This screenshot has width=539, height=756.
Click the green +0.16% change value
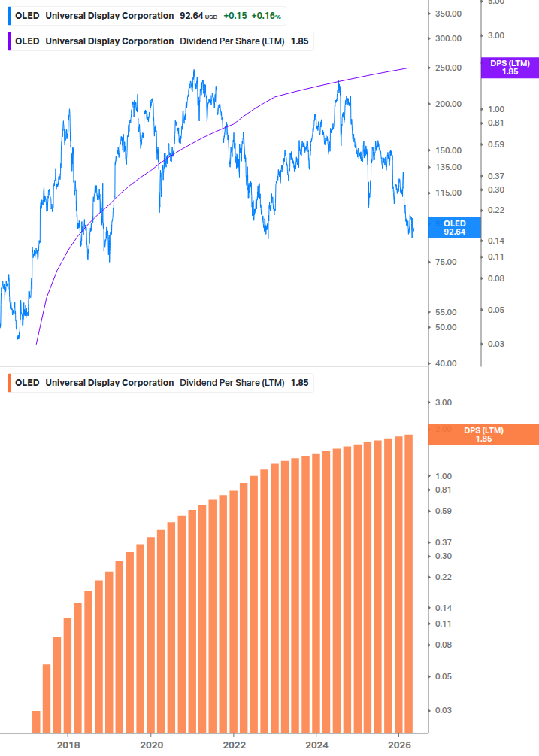point(266,16)
